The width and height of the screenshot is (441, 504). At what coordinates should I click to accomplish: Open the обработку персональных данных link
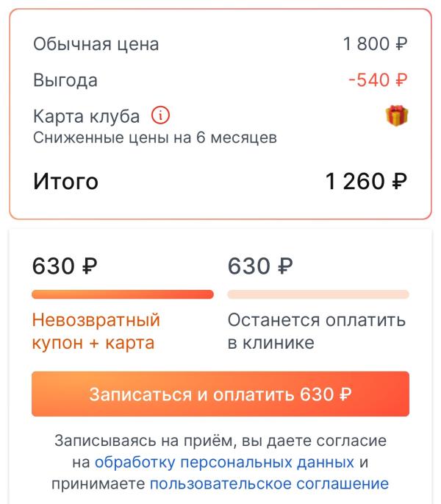coord(224,463)
